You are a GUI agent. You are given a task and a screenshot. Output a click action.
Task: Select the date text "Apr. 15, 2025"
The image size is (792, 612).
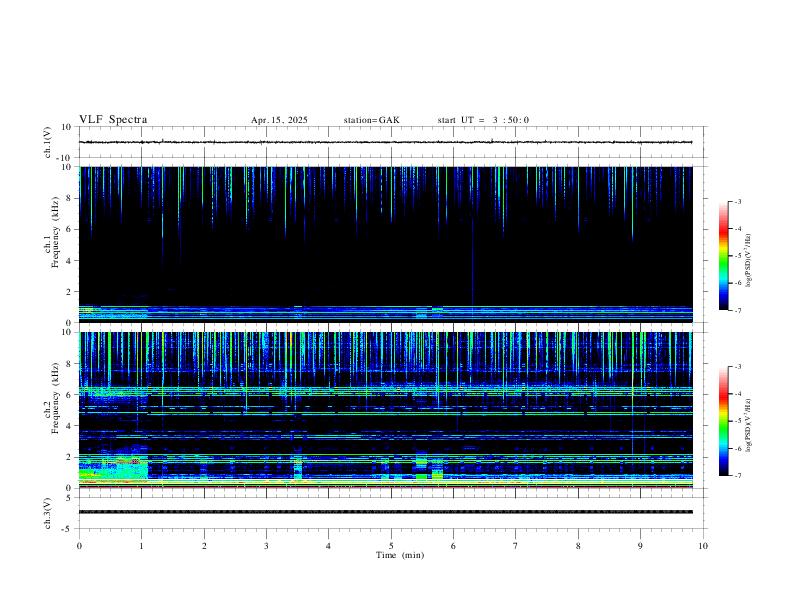[x=279, y=120]
